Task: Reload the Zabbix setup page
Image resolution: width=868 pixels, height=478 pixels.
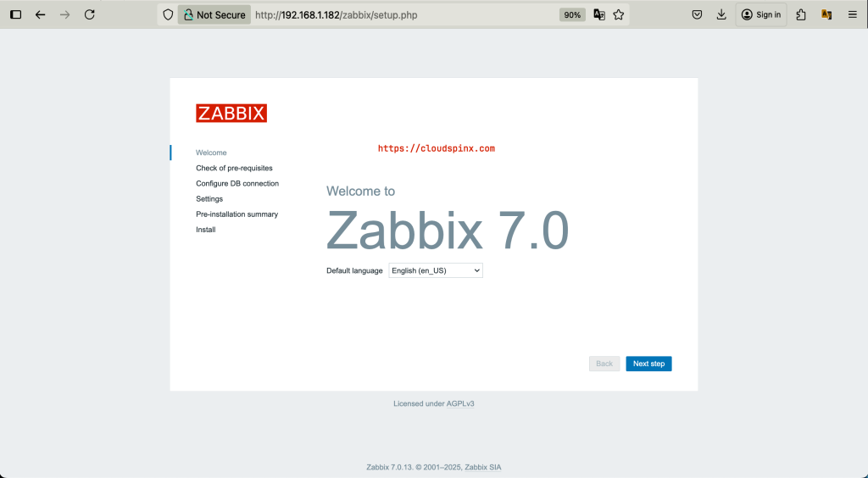Action: click(x=89, y=15)
